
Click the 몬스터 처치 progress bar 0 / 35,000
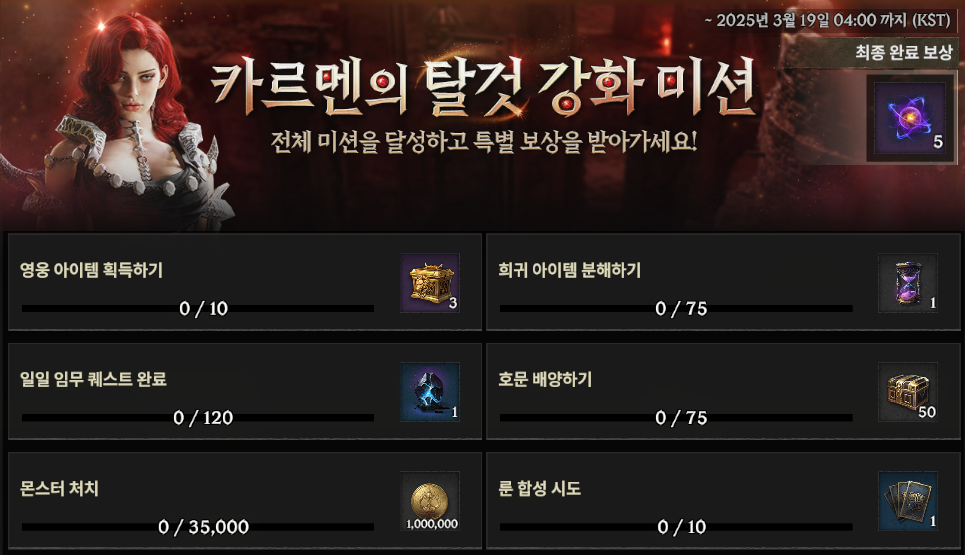[198, 527]
